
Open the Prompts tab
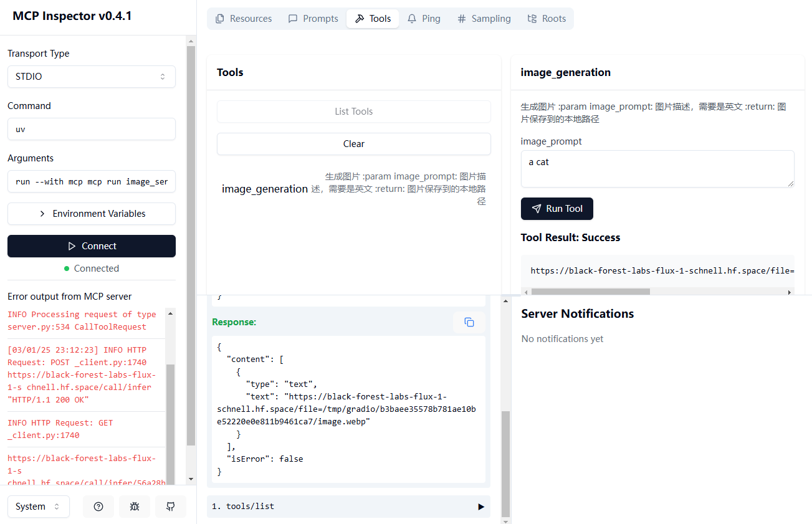coord(313,19)
